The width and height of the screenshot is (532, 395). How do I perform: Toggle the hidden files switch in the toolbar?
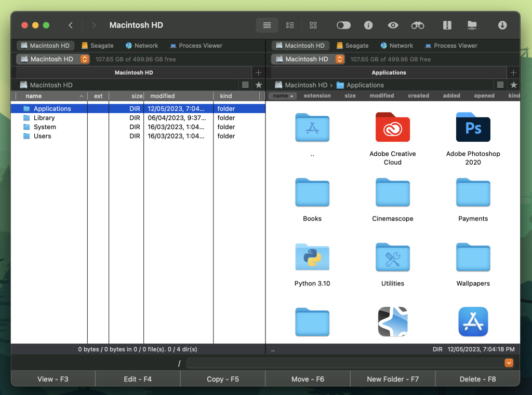[343, 25]
